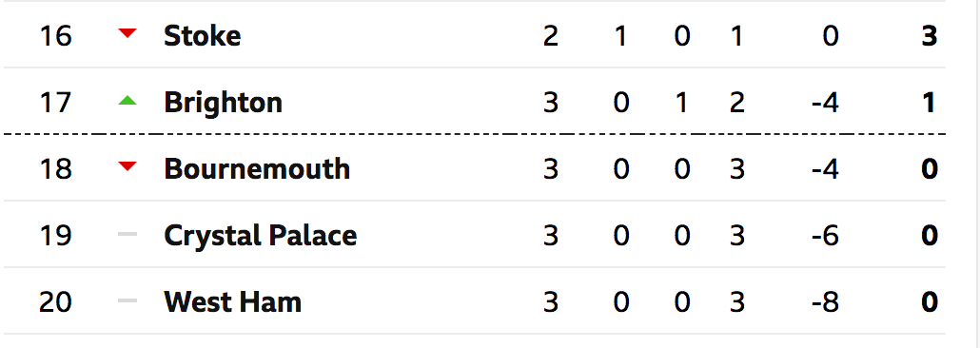Image resolution: width=980 pixels, height=348 pixels.
Task: Click position number 17 in the table
Action: click(55, 103)
